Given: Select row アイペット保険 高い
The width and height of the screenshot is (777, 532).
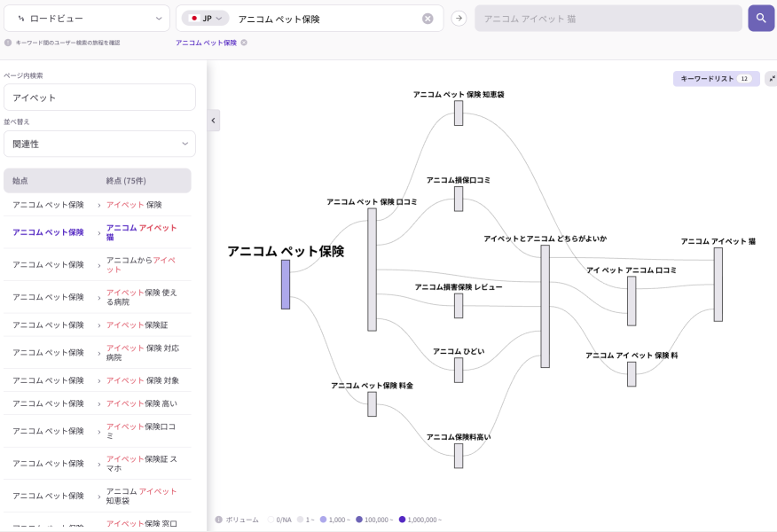Looking at the screenshot, I should pyautogui.click(x=98, y=403).
